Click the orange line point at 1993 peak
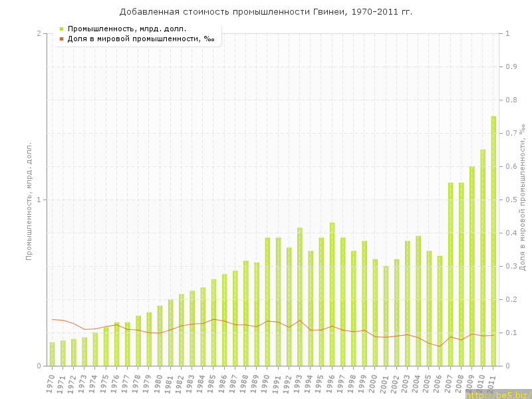The height and width of the screenshot is (399, 532). [300, 320]
